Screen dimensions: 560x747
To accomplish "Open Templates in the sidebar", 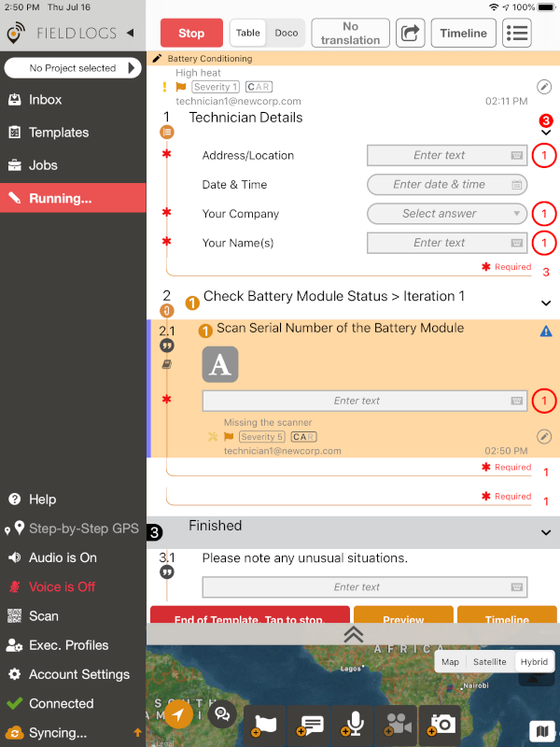I will [x=59, y=133].
